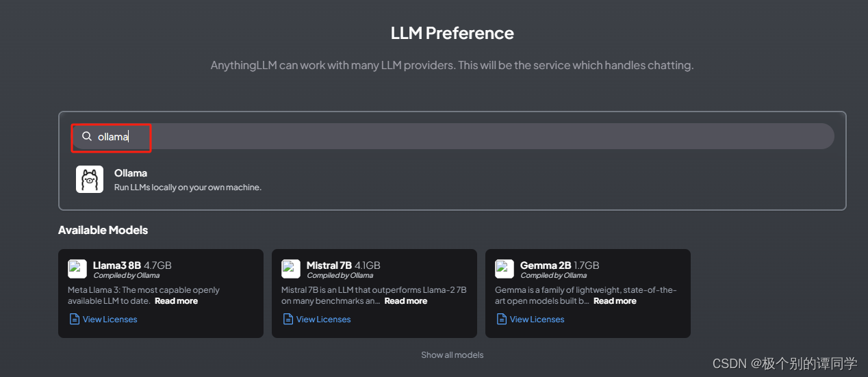The image size is (868, 377).
Task: Open Read more for Llama3 8B
Action: [x=176, y=301]
